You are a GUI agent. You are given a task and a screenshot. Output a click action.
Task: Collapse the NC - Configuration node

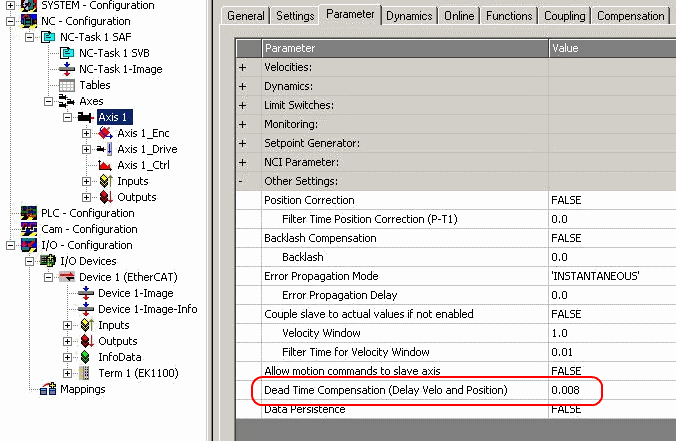tap(10, 21)
